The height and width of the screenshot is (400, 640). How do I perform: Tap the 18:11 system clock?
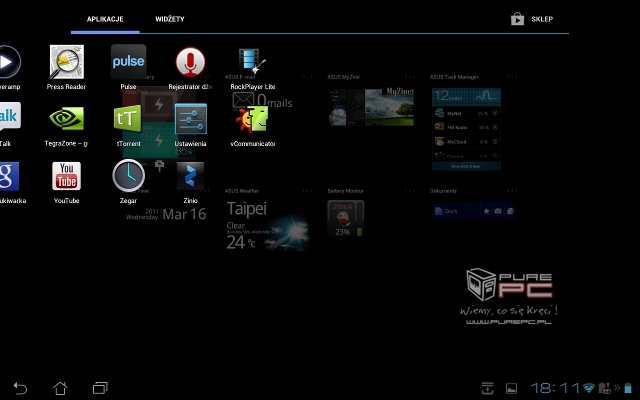click(555, 387)
